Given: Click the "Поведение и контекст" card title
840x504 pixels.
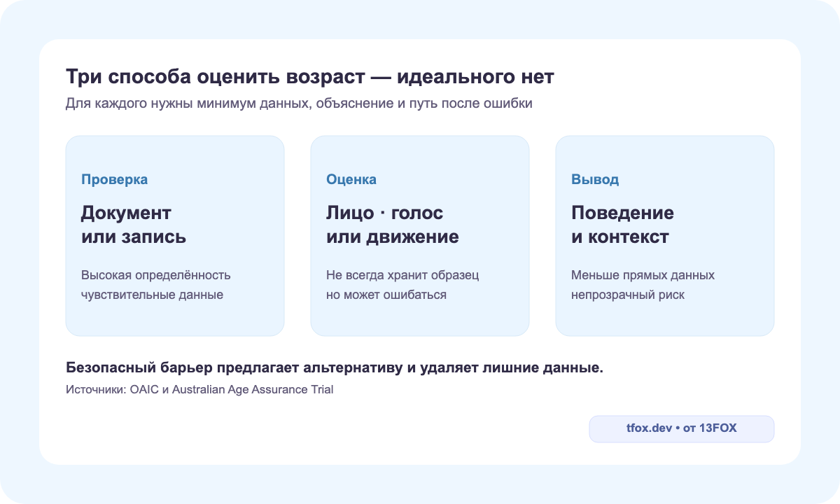Looking at the screenshot, I should pyautogui.click(x=622, y=225).
